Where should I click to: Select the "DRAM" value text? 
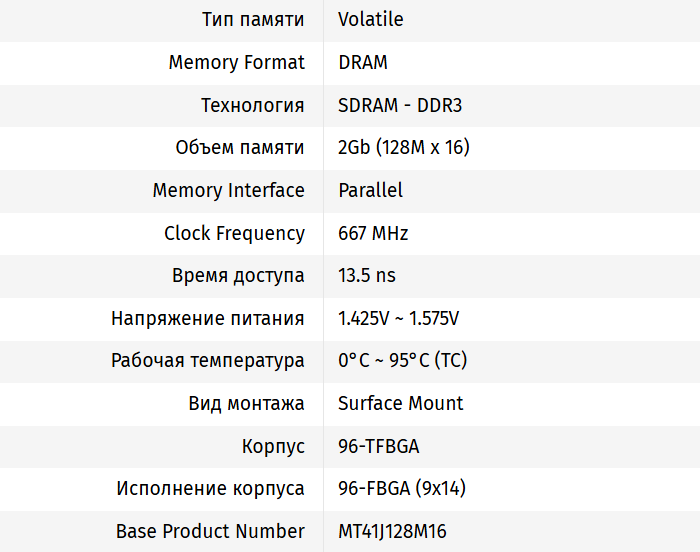[363, 62]
